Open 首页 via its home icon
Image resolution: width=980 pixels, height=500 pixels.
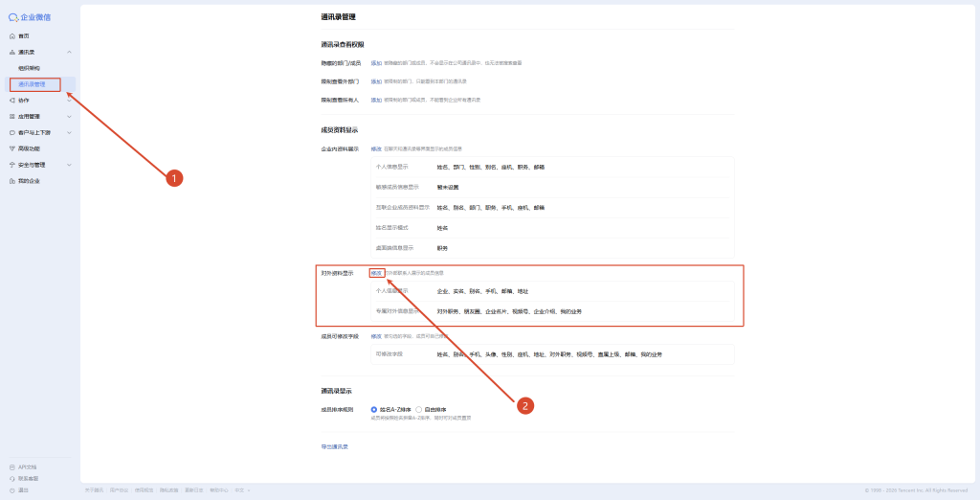point(12,36)
